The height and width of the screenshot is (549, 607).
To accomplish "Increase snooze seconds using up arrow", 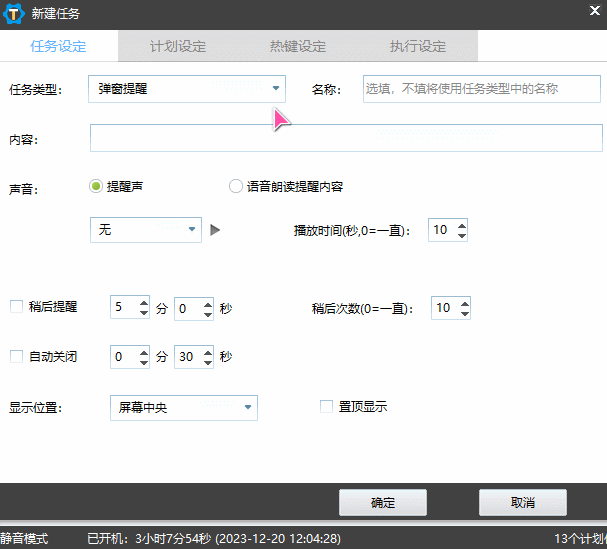I will [208, 303].
